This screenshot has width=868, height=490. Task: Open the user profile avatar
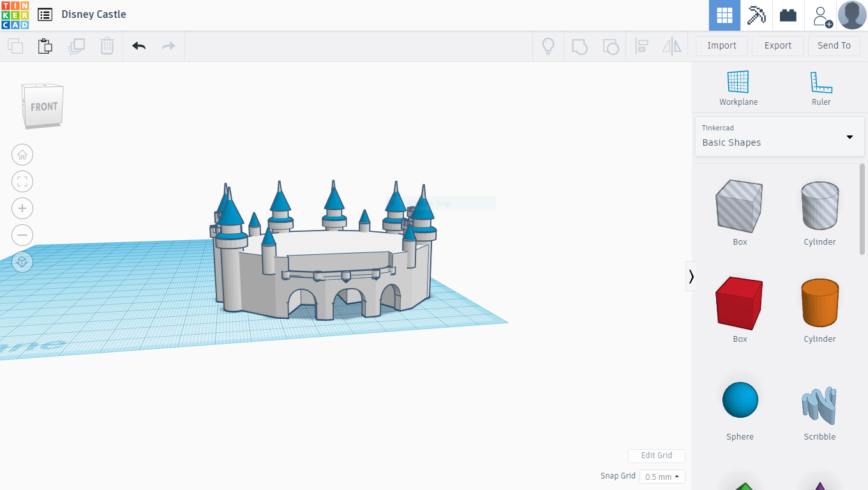point(852,15)
